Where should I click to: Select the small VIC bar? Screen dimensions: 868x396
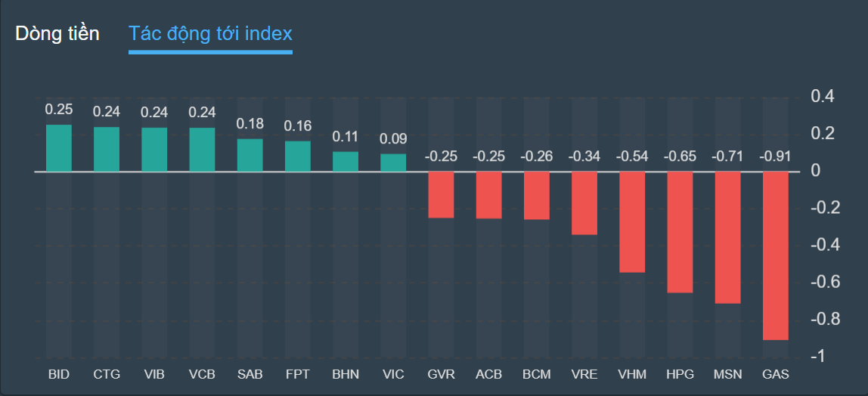click(x=393, y=163)
